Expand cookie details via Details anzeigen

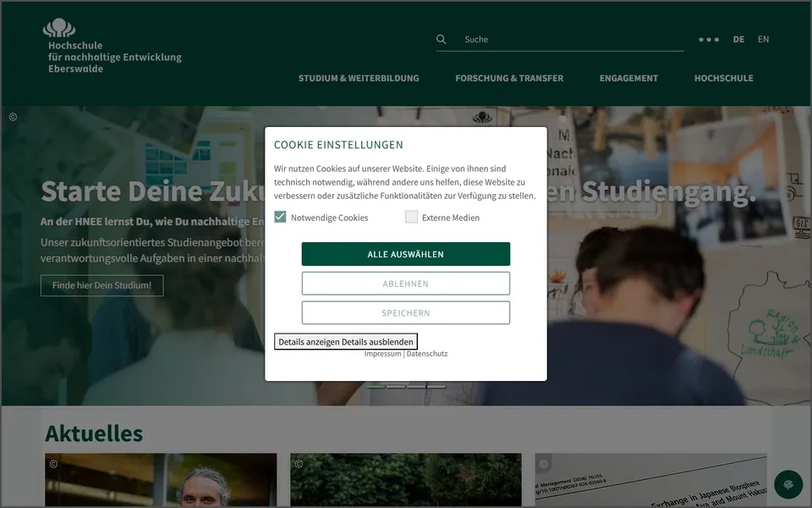coord(345,341)
